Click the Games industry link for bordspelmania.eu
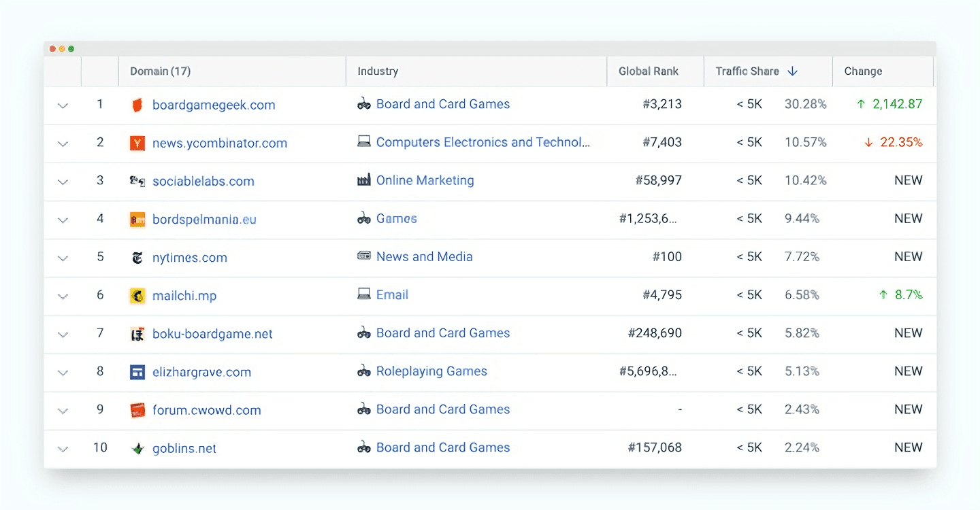This screenshot has width=980, height=510. [397, 218]
